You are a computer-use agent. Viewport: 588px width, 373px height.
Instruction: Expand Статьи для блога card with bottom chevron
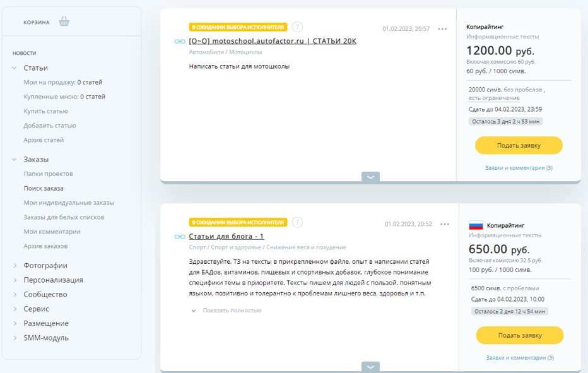(x=370, y=367)
